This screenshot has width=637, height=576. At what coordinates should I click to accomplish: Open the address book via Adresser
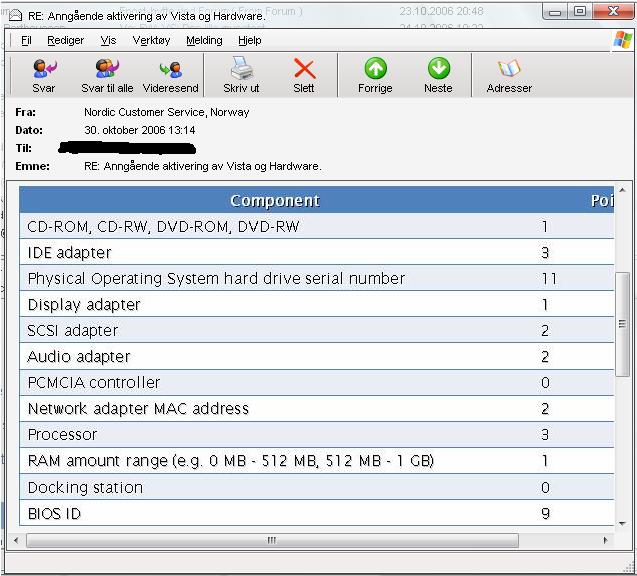[x=509, y=76]
